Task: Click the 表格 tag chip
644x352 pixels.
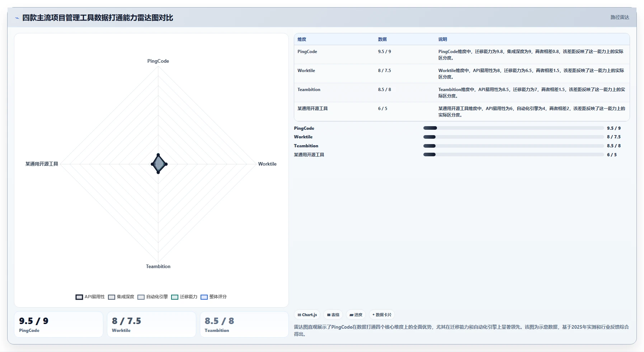Action: click(333, 315)
